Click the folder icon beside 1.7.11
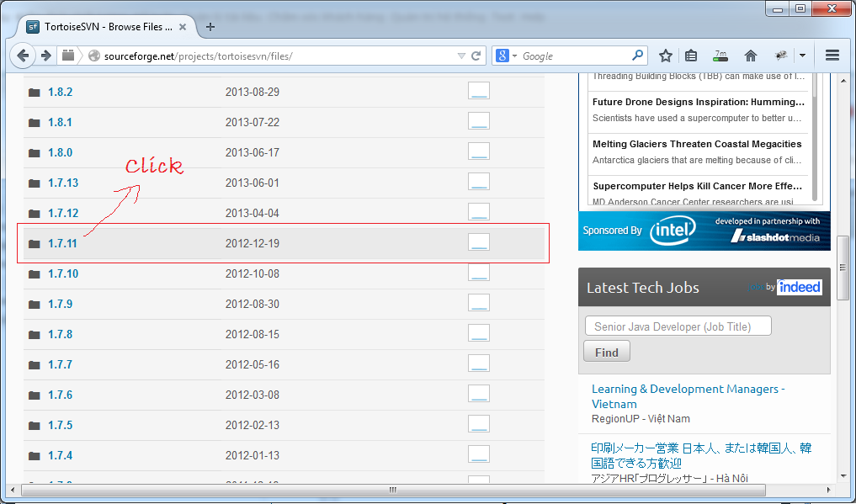This screenshot has width=856, height=504. pos(35,244)
